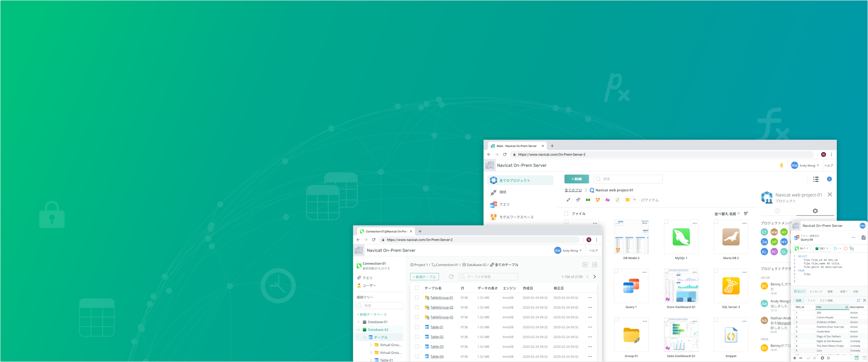
Task: Click the query filter icon in project toolbar
Action: click(578, 200)
